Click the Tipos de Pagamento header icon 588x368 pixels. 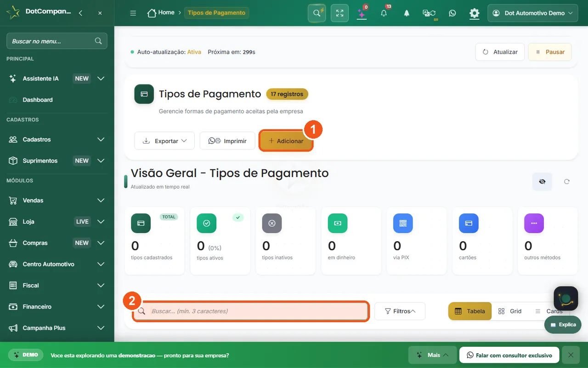[x=144, y=94]
